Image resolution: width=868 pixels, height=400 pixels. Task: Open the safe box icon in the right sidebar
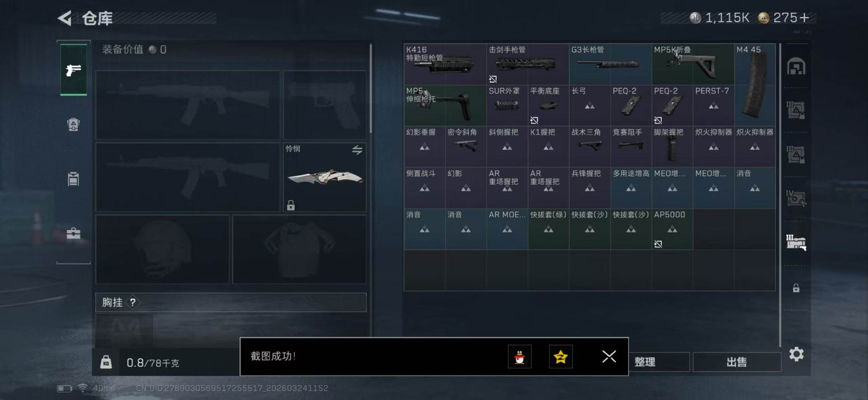[796, 67]
